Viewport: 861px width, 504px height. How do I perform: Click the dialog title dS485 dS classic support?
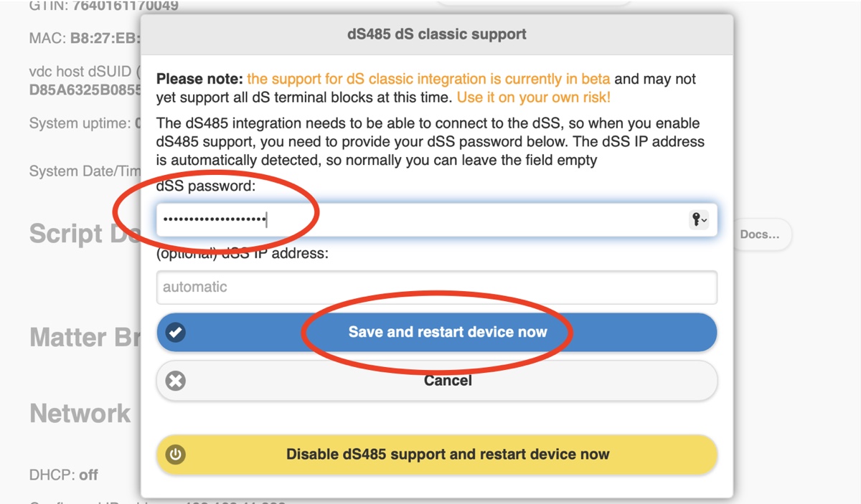[436, 34]
